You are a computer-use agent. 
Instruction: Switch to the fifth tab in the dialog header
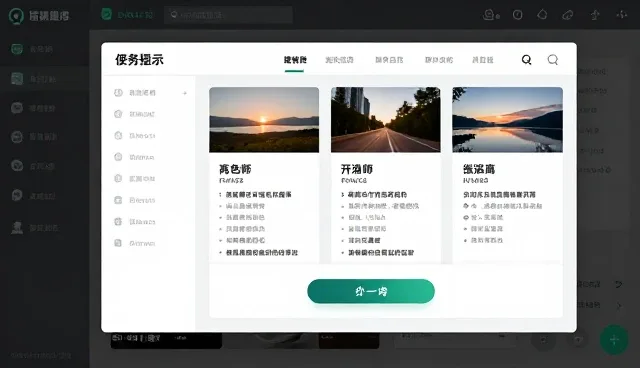coord(482,60)
